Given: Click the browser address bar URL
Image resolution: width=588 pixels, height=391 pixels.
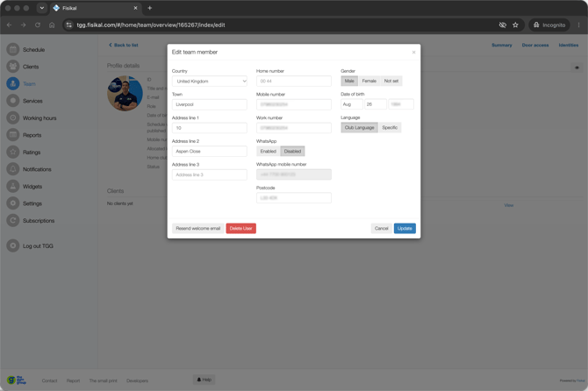Looking at the screenshot, I should tap(151, 25).
